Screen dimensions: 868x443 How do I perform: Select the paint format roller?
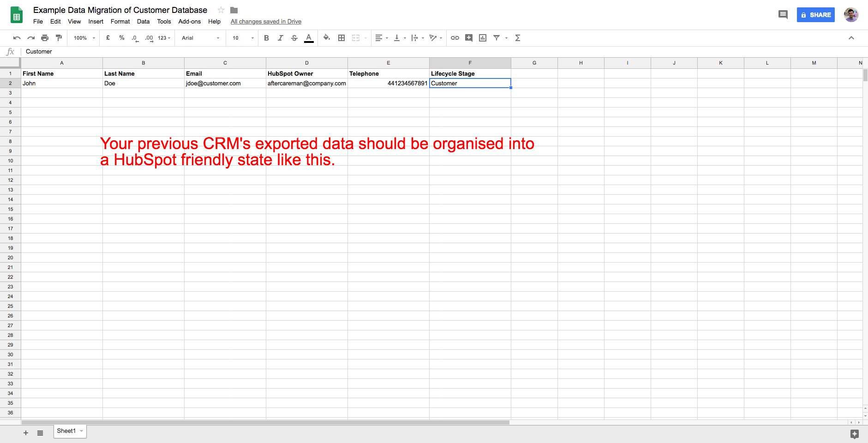pyautogui.click(x=59, y=38)
